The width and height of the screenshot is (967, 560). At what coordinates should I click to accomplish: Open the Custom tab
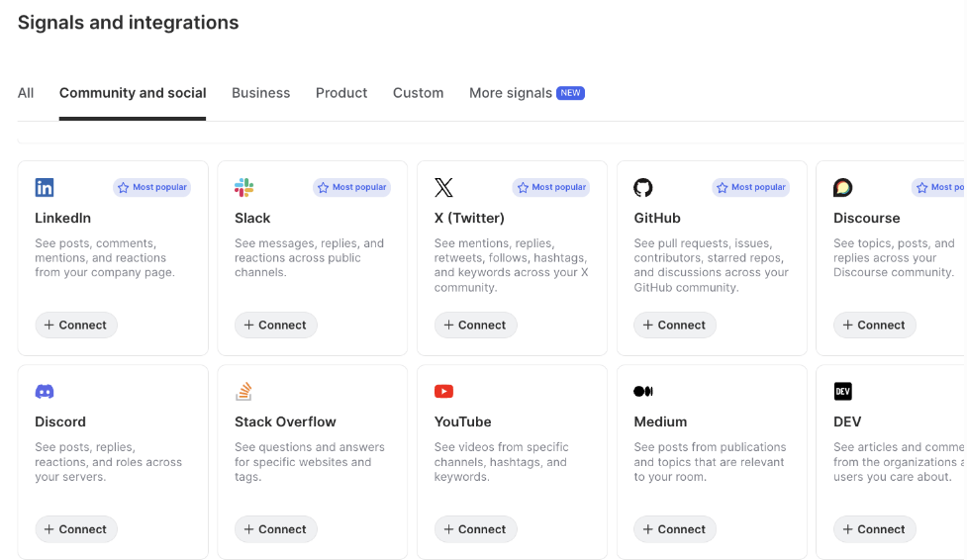[418, 93]
